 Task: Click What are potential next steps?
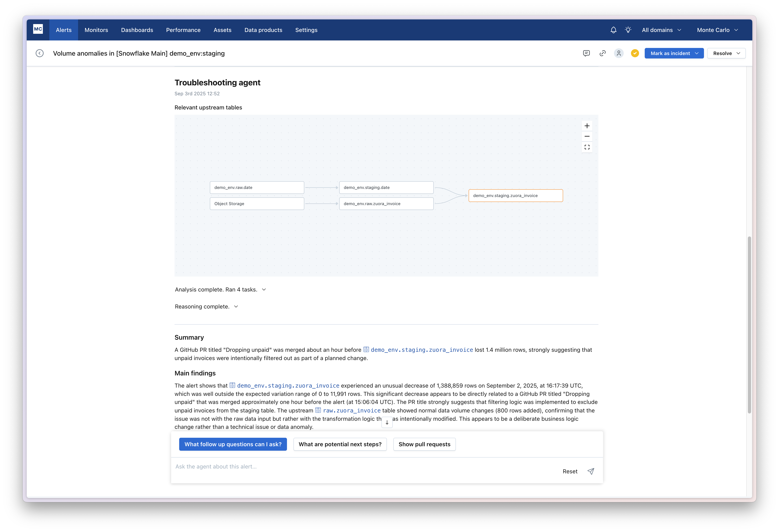point(340,444)
